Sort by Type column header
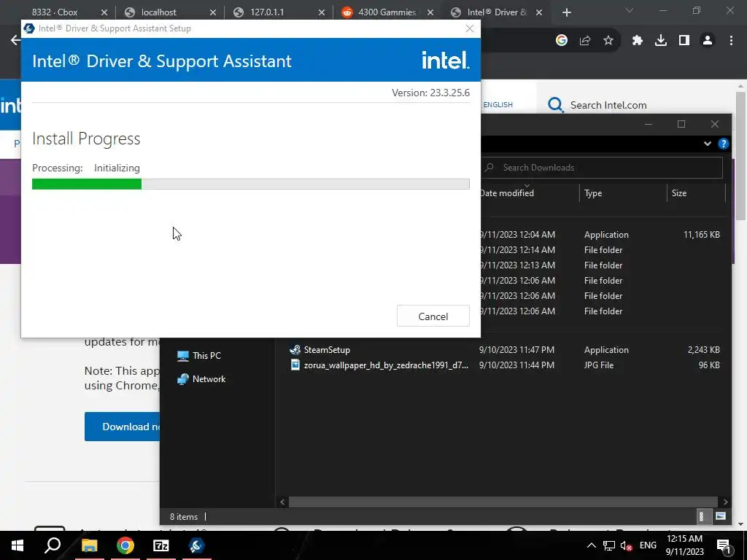The image size is (747, 560). [x=593, y=192]
